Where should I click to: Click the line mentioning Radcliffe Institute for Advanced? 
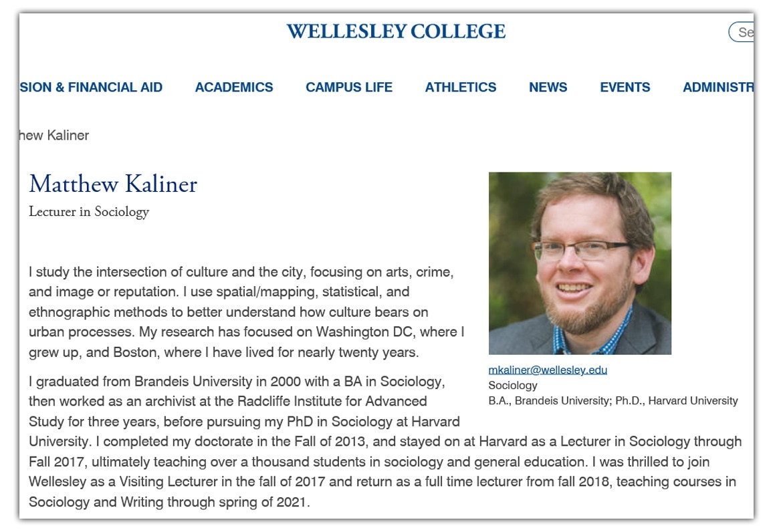[227, 402]
